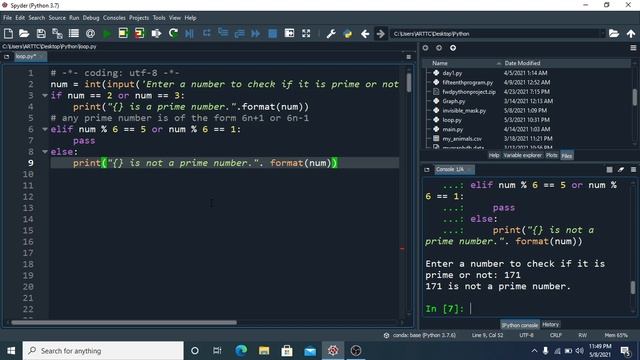This screenshot has height=360, width=640.
Task: Run current cell and advance to next
Action: (140, 33)
